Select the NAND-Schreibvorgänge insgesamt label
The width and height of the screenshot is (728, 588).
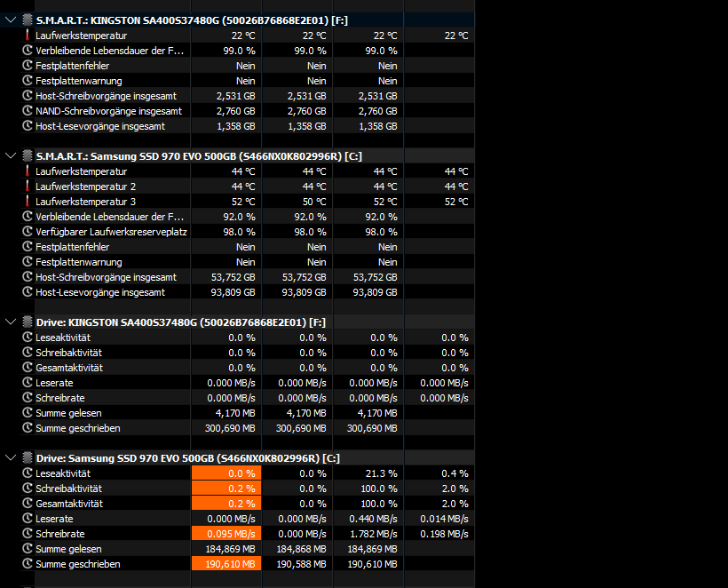point(108,111)
